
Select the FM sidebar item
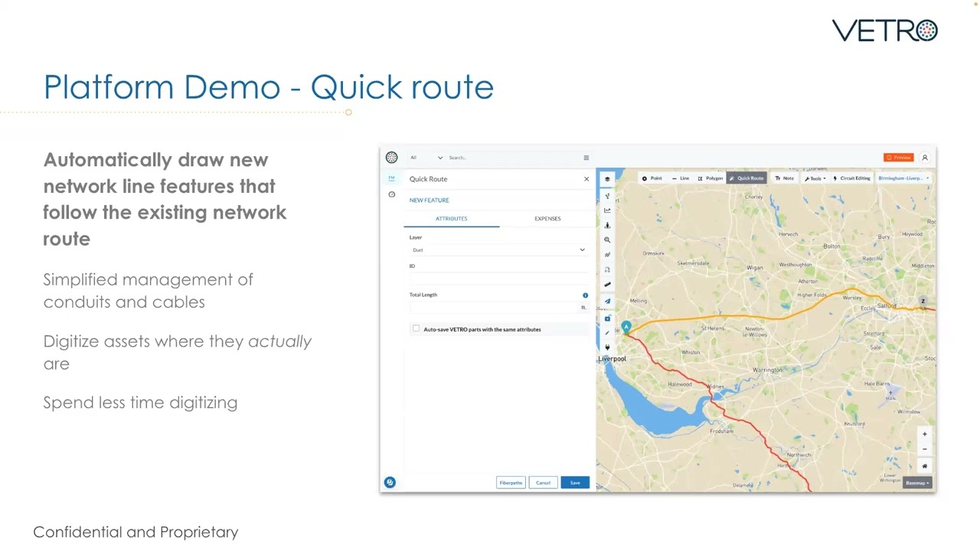pyautogui.click(x=391, y=178)
